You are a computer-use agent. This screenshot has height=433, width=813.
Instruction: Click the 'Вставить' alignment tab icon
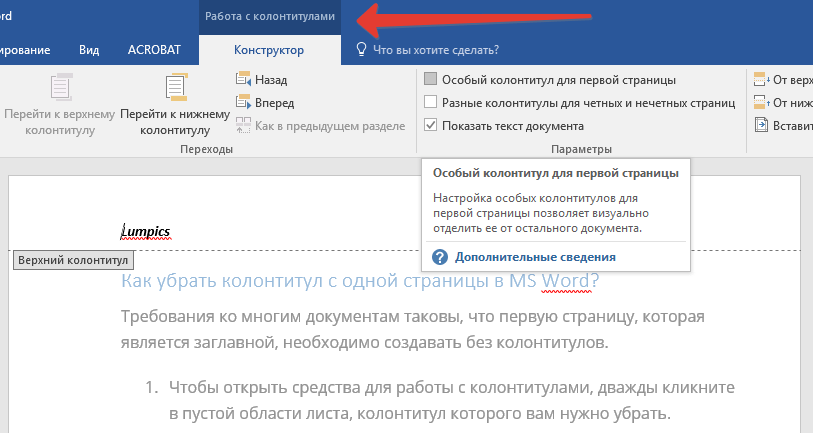(761, 126)
